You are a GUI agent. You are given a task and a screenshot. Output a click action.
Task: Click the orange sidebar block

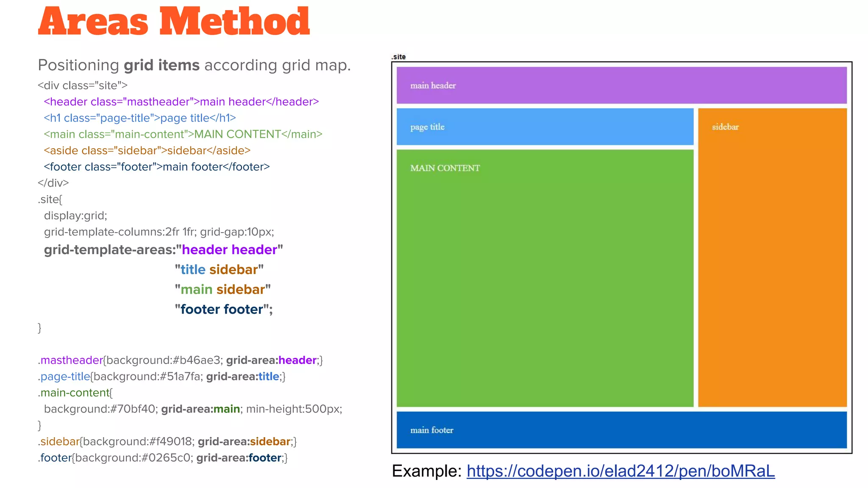point(772,257)
